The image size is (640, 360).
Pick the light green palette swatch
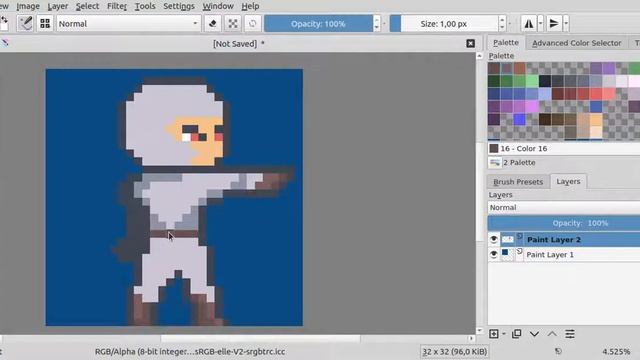[532, 81]
